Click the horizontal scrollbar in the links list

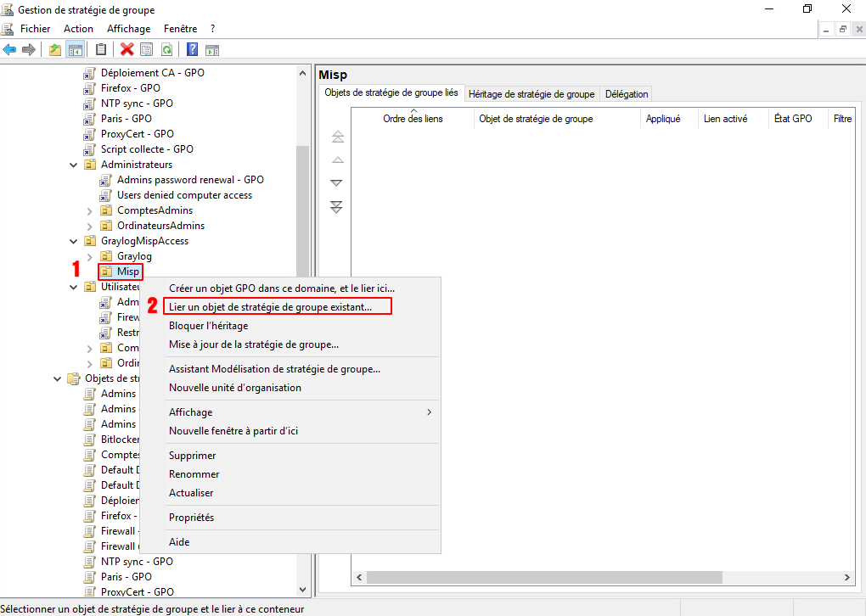point(594,577)
